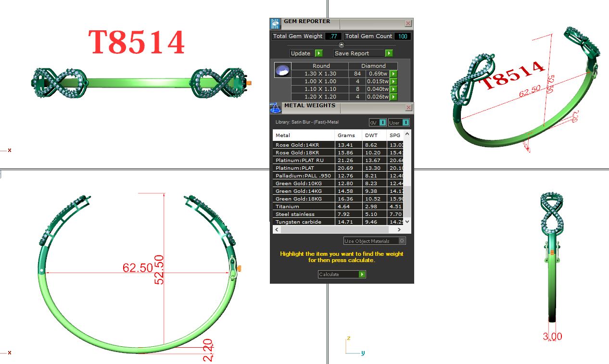
Task: Click the Metal Weights panel icon
Action: click(276, 108)
